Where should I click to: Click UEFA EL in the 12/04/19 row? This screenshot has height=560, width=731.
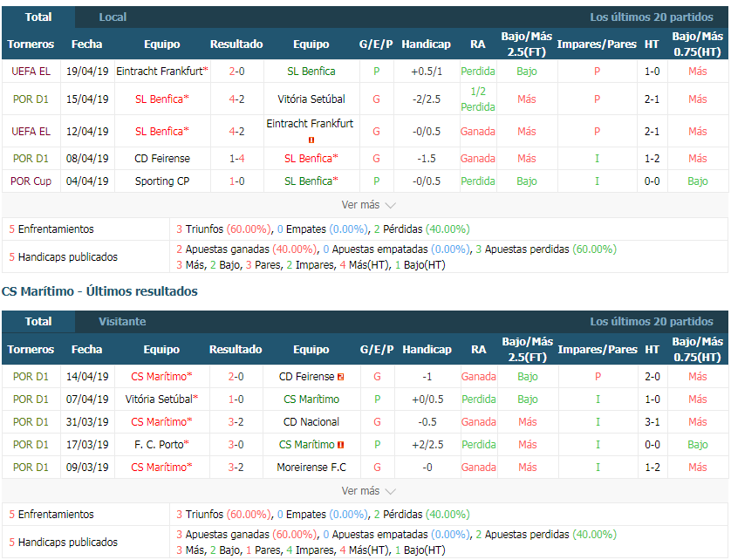click(31, 132)
